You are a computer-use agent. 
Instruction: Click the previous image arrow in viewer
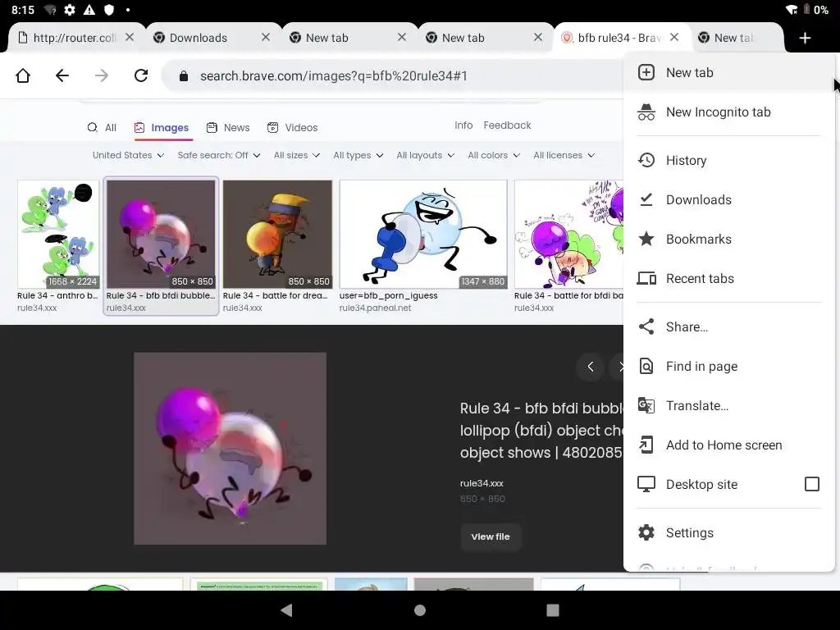click(591, 367)
